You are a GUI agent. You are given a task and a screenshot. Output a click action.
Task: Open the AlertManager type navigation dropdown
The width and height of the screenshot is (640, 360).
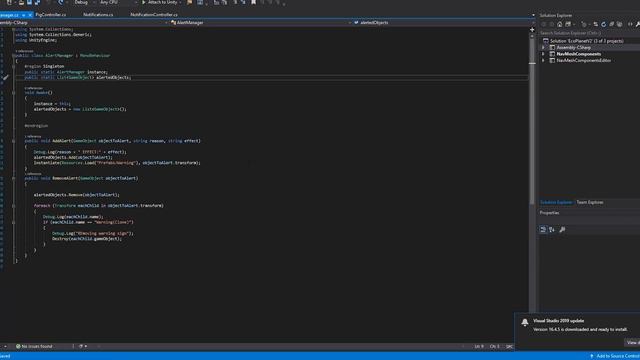pos(261,22)
